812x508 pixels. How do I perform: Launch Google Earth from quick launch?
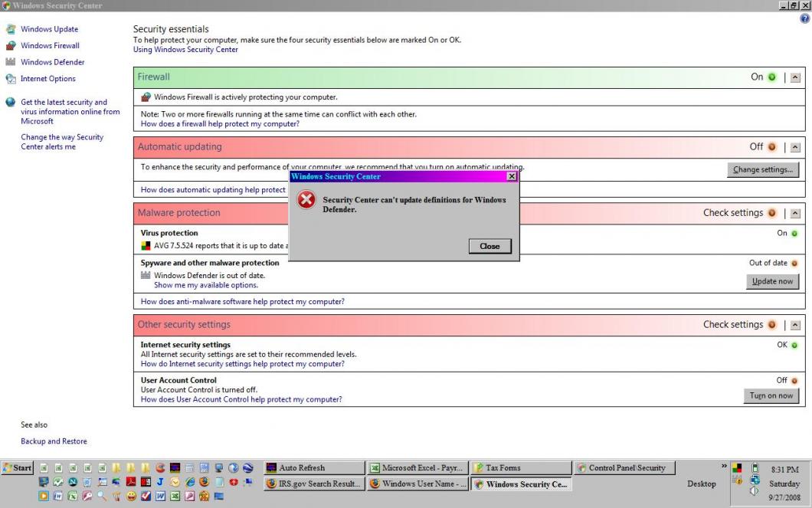pyautogui.click(x=247, y=467)
